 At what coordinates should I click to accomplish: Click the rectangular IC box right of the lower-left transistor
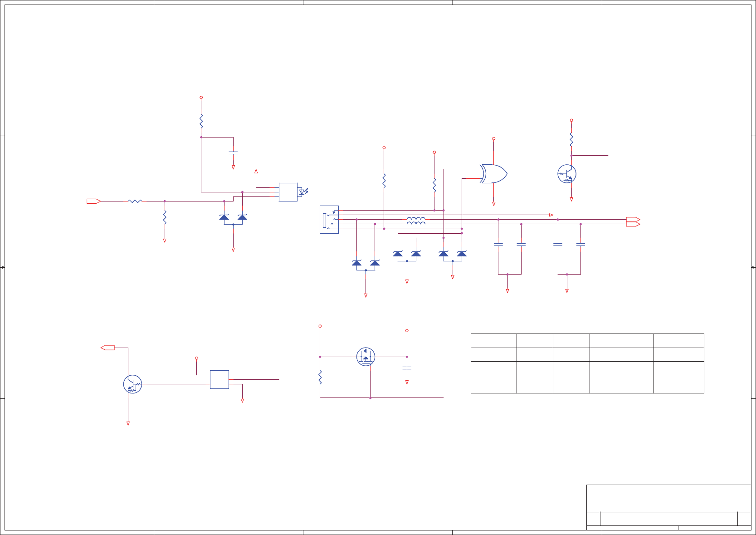219,380
